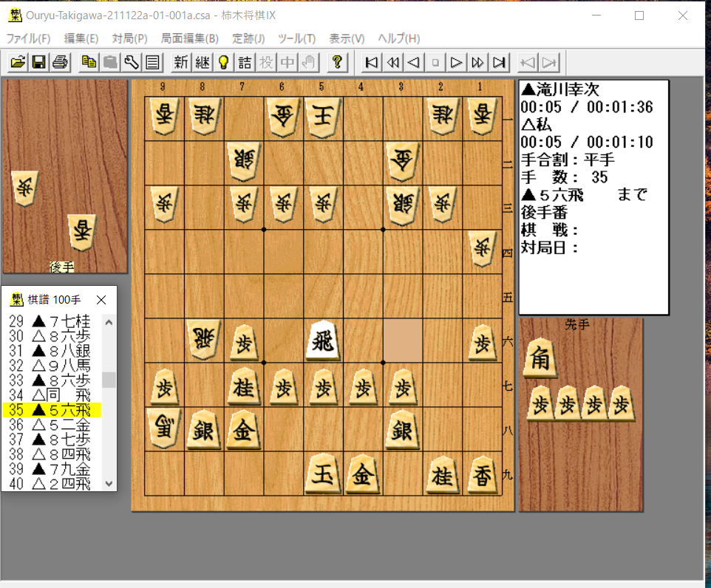Copy the record with the copy icon
The height and width of the screenshot is (588, 711).
[89, 62]
